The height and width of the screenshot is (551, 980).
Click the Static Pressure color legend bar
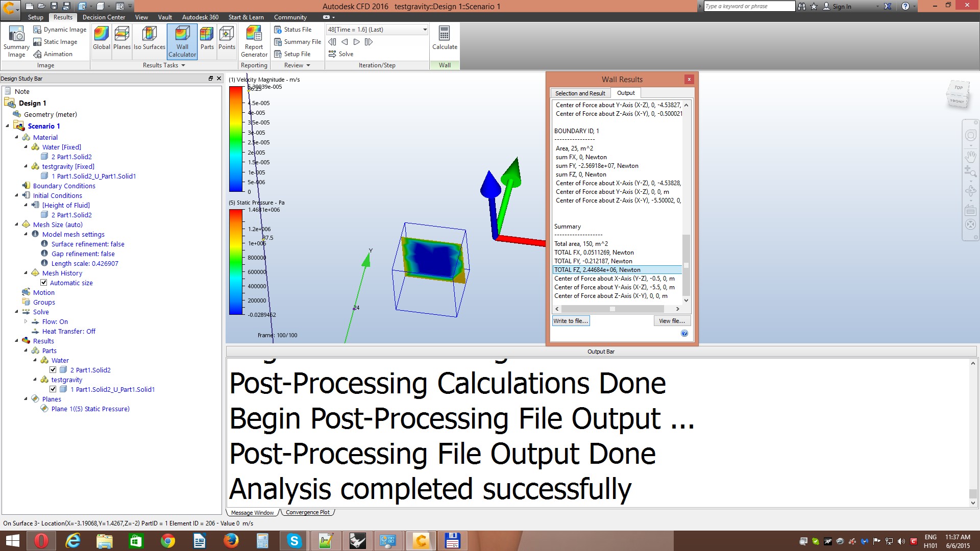click(x=236, y=262)
